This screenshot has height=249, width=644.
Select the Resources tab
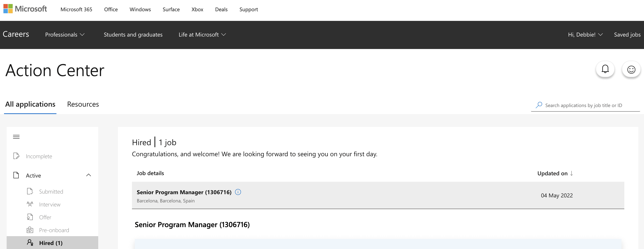[x=82, y=104]
